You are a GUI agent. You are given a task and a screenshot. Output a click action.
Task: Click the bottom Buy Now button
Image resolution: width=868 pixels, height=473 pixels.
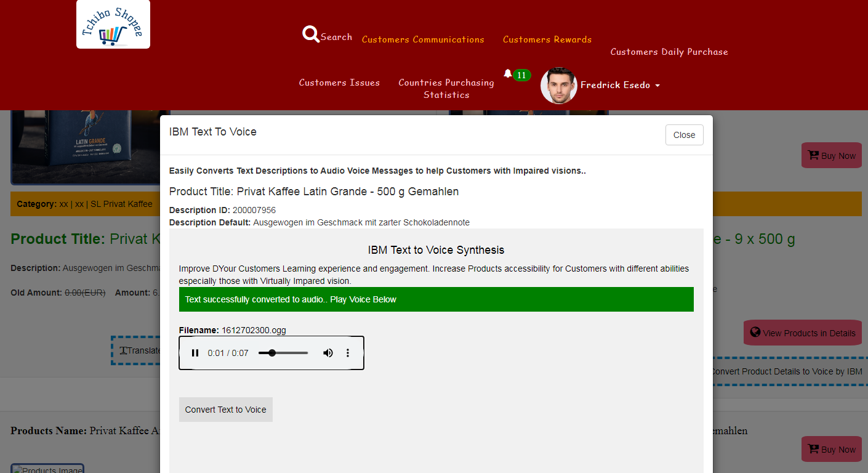[x=832, y=449]
